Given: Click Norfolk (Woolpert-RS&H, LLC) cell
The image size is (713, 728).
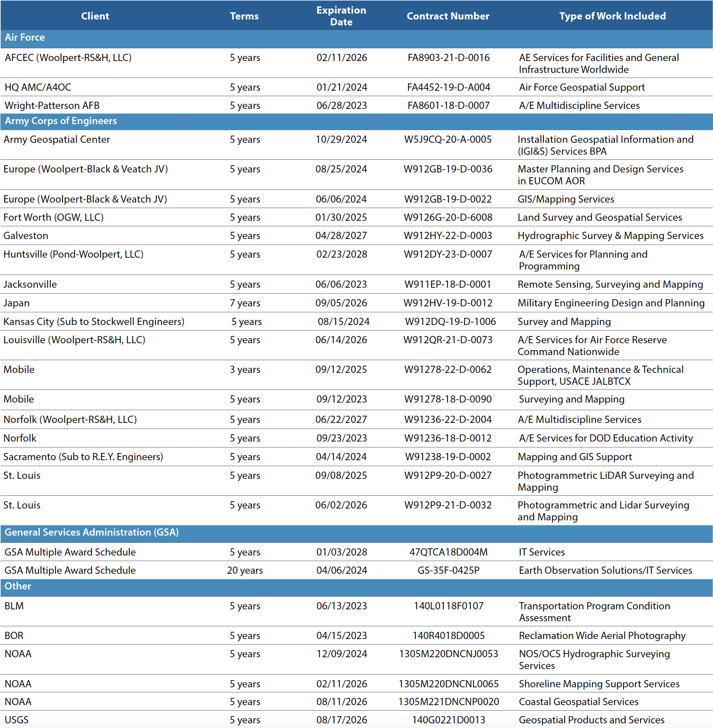Looking at the screenshot, I should point(70,420).
